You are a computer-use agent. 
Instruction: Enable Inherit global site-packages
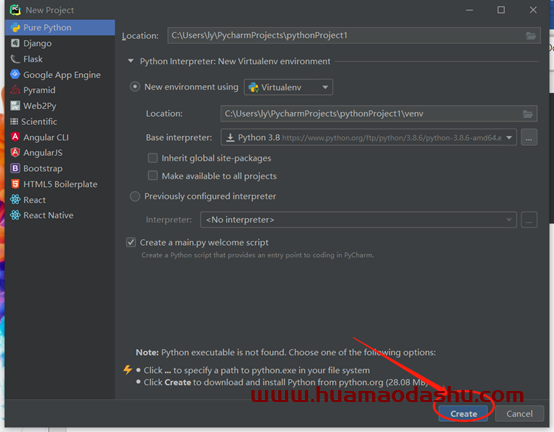point(153,158)
